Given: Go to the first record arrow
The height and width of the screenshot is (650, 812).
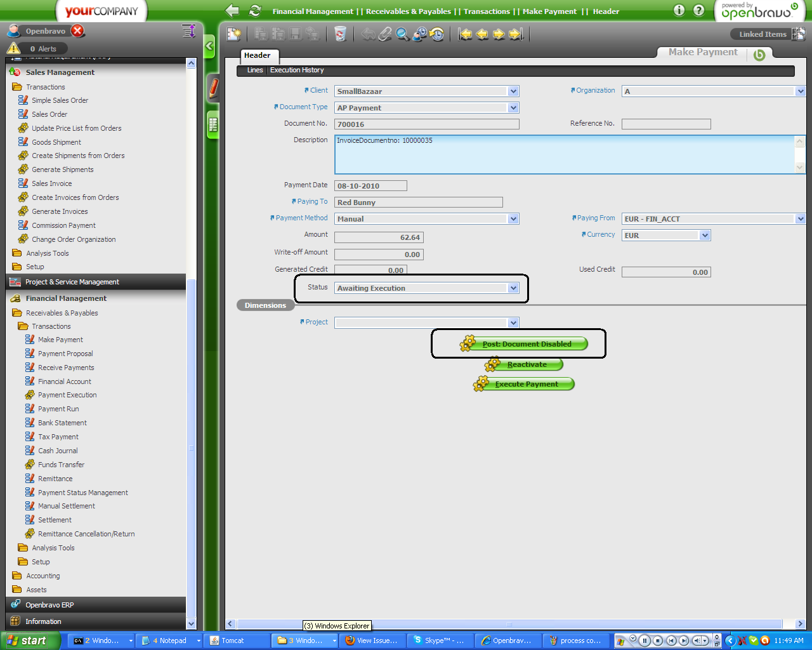Looking at the screenshot, I should [465, 34].
